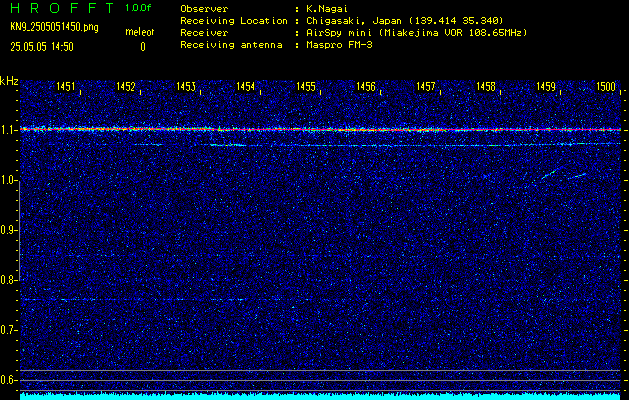629x400 pixels.
Task: Click the meteor count value 0
Action: coord(143,47)
